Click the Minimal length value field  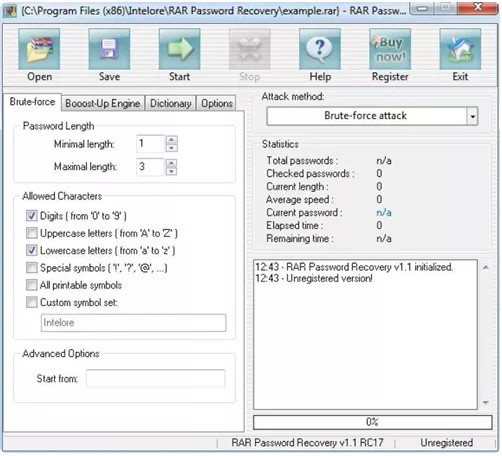151,144
